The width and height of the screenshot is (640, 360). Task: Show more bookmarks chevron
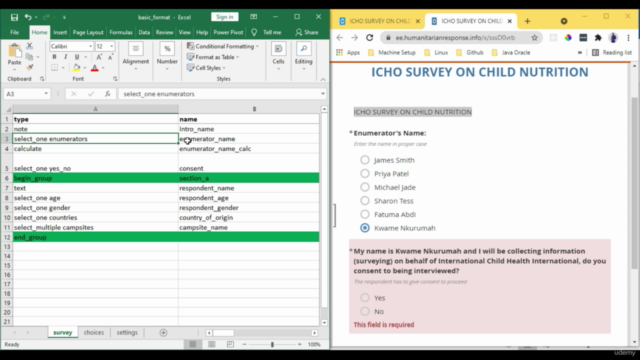(580, 53)
